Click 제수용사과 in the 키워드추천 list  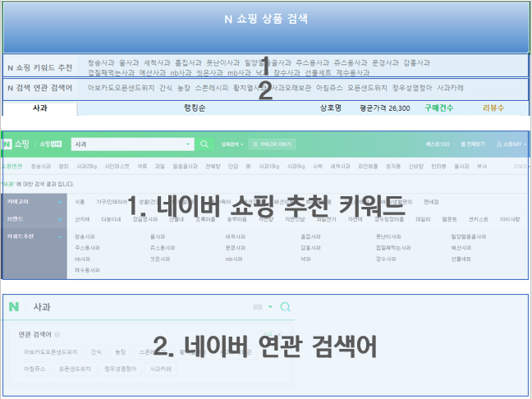point(87,270)
